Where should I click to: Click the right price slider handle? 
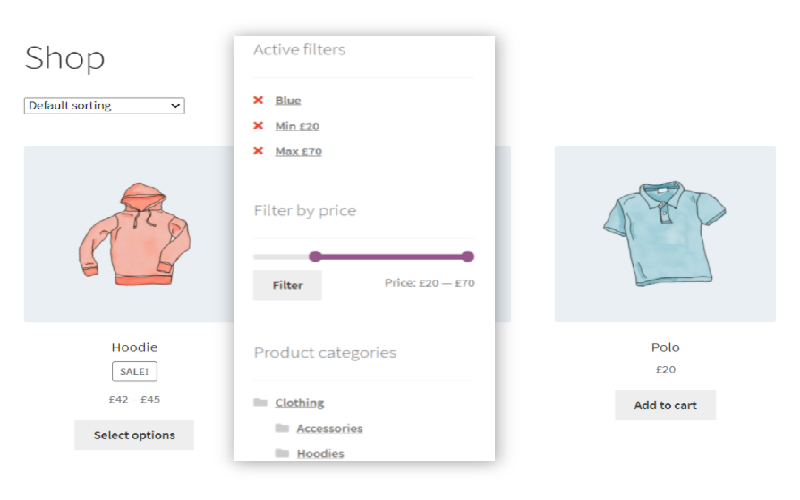(467, 257)
